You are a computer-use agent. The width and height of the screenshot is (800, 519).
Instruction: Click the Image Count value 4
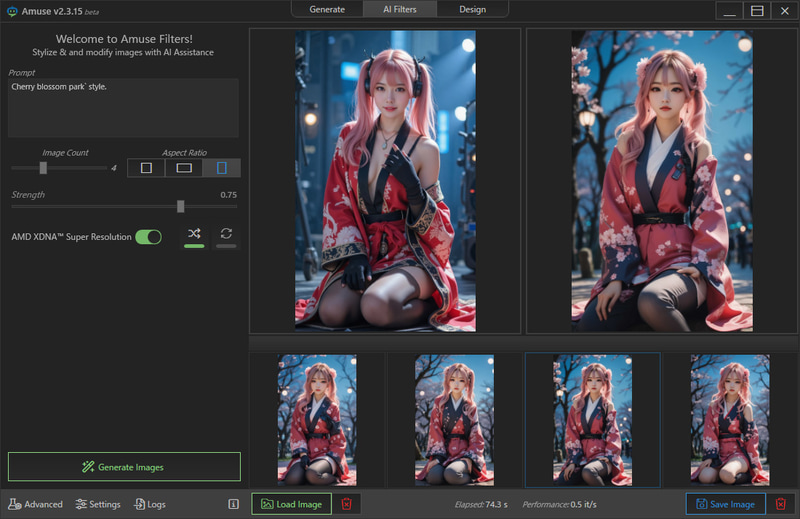point(114,168)
